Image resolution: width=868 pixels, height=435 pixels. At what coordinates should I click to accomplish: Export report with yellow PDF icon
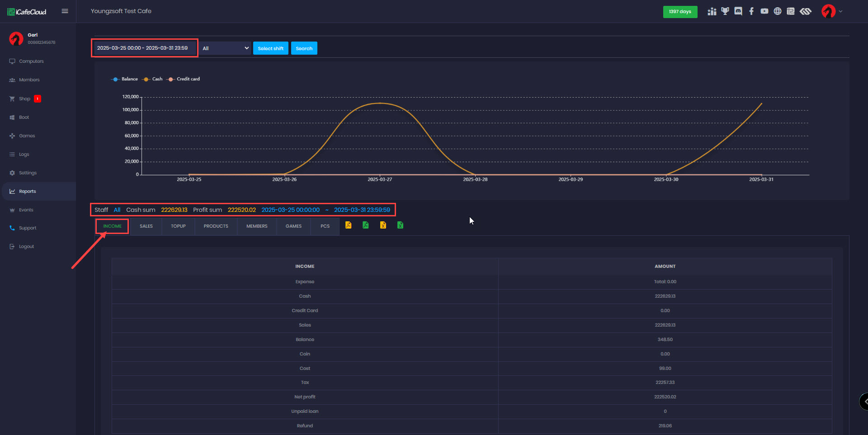349,225
